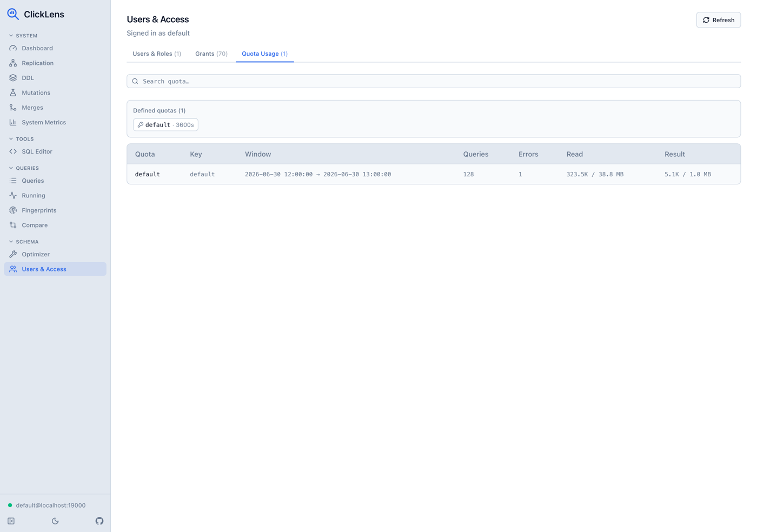Viewport: 757px width, 532px height.
Task: Click the 5.1K / 1.0 MB result value
Action: 688,174
